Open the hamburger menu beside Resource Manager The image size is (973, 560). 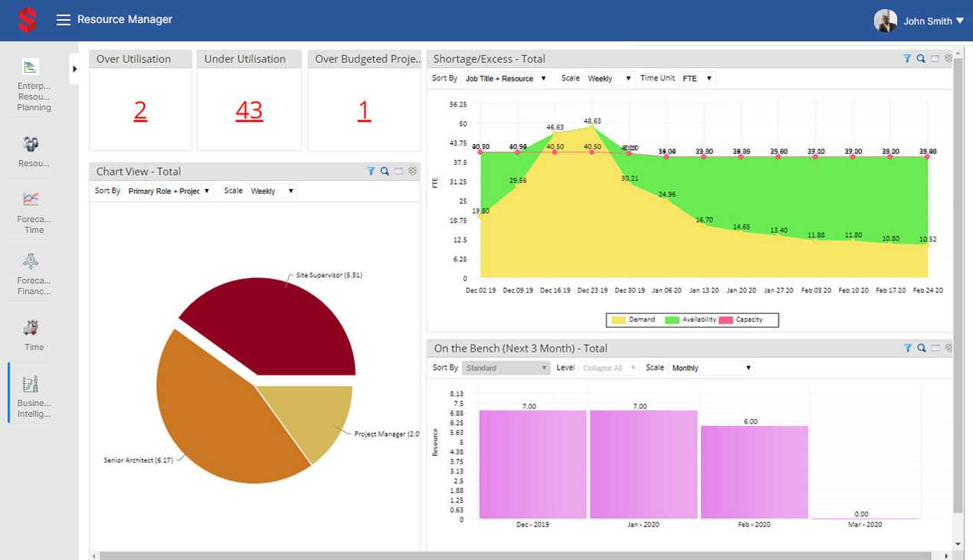point(64,20)
